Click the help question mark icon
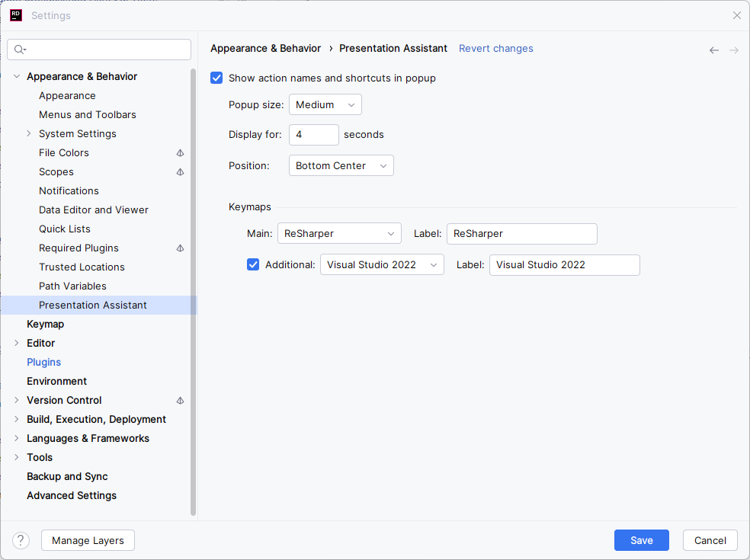 pyautogui.click(x=20, y=539)
